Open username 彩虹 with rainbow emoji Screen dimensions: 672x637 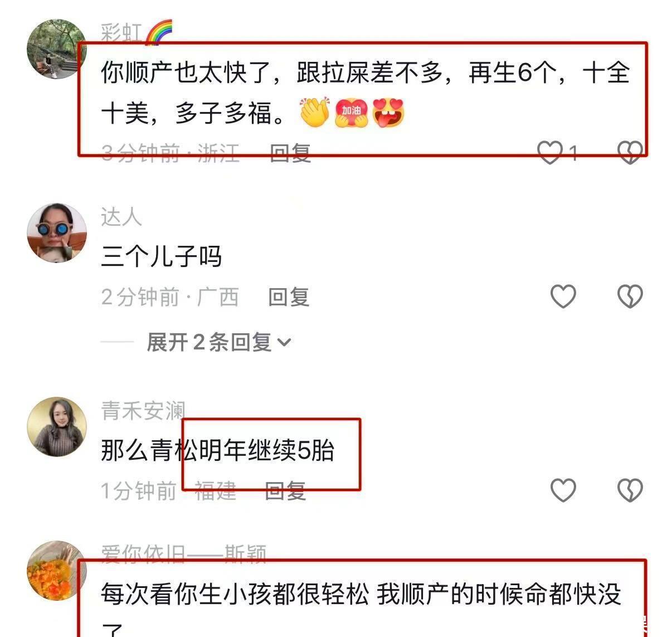[x=137, y=32]
